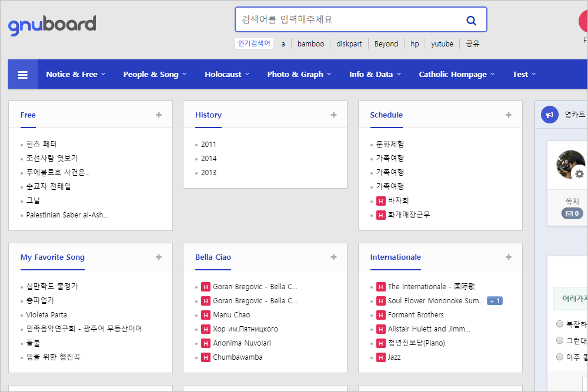Click the plus icon in Internationale panel
This screenshot has height=392, width=588.
pyautogui.click(x=509, y=257)
